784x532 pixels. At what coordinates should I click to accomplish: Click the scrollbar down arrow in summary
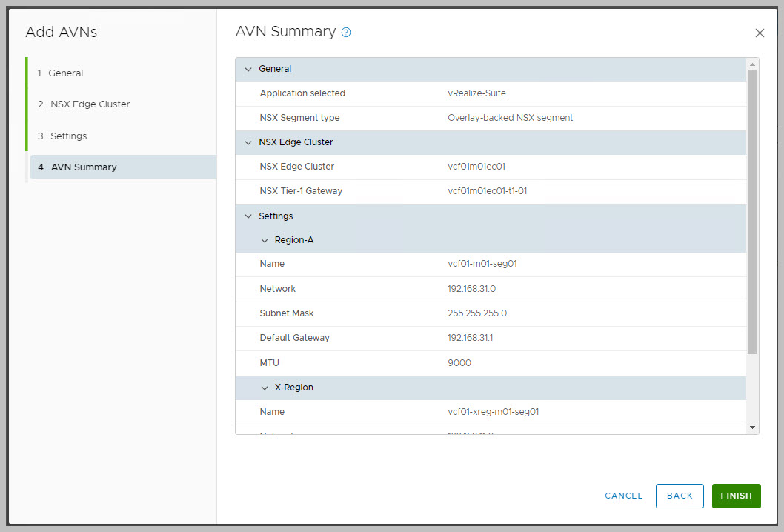(753, 428)
